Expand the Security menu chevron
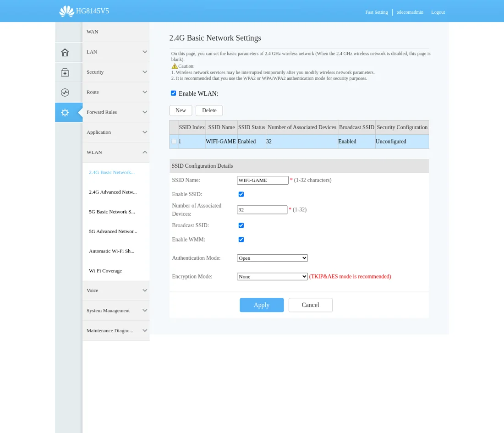The width and height of the screenshot is (504, 433). [145, 72]
